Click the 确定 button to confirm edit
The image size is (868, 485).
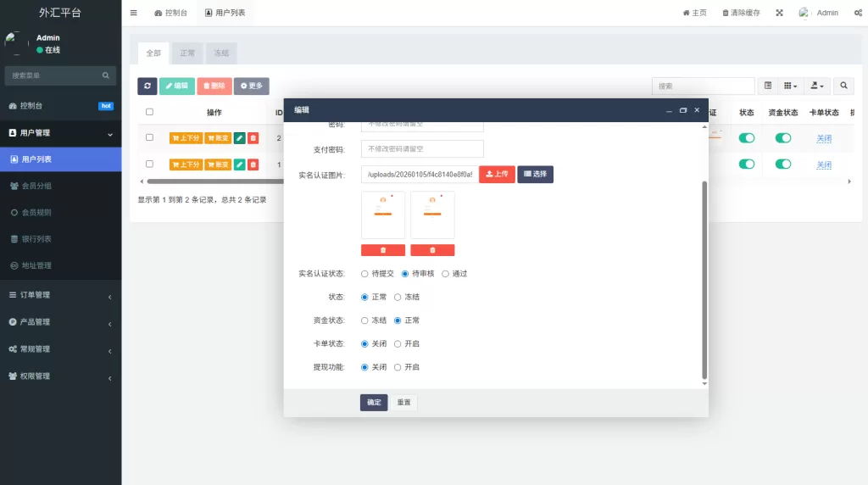374,402
